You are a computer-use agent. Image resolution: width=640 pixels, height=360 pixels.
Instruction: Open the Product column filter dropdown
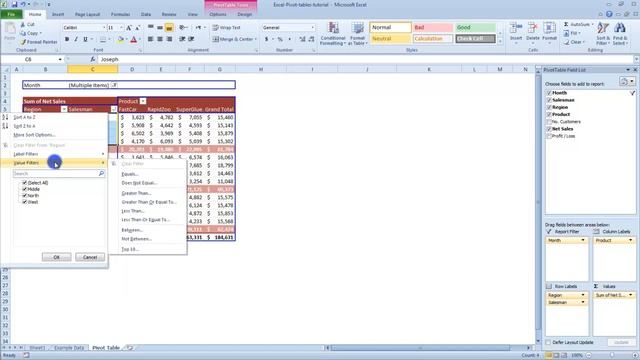point(143,101)
